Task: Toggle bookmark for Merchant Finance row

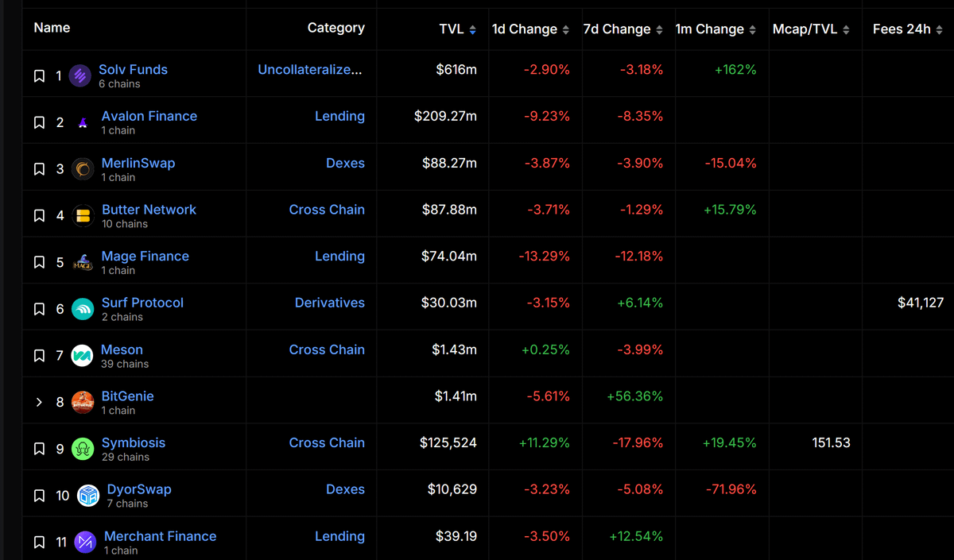Action: (39, 543)
